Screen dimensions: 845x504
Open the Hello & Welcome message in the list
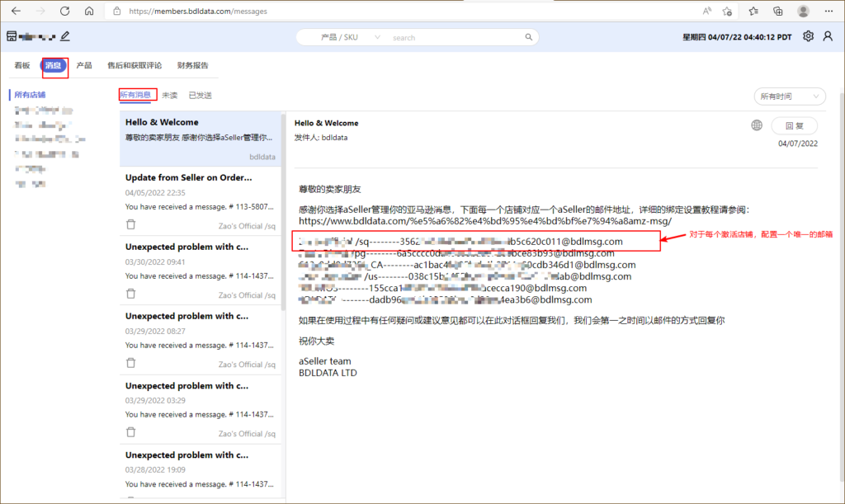coord(200,139)
